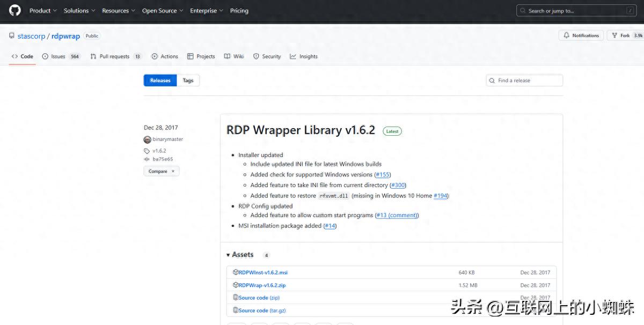
Task: Switch to the Wiki tab
Action: pyautogui.click(x=234, y=56)
